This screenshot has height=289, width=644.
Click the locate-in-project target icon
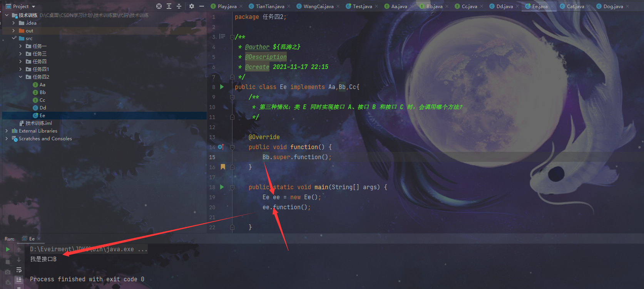click(x=159, y=6)
